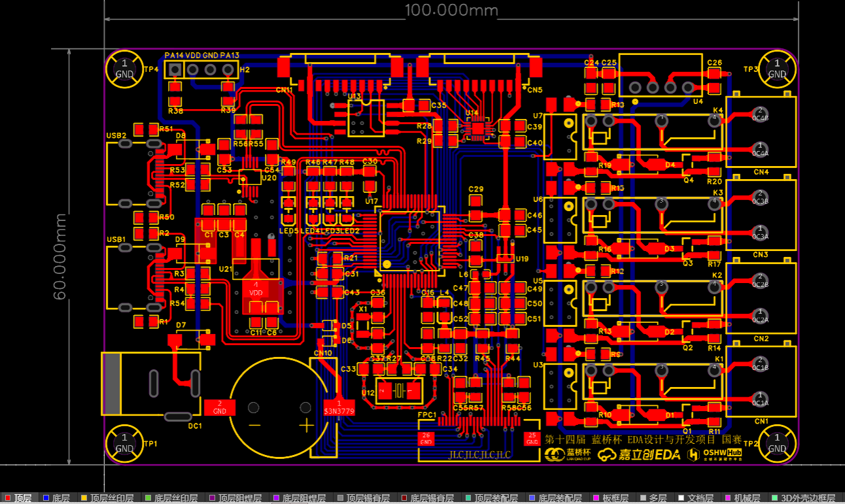
Task: Select the 0C1B pad on terminal CN1
Action: pyautogui.click(x=760, y=364)
